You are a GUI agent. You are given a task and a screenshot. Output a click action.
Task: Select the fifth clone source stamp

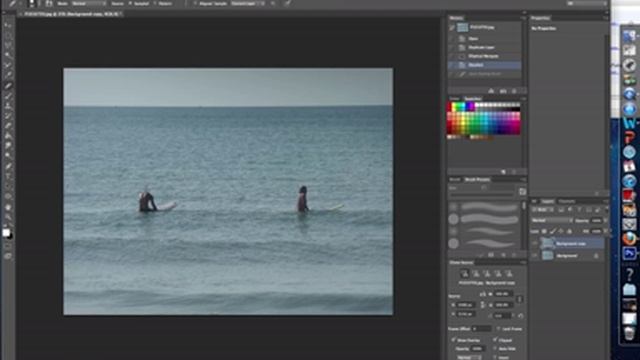tap(509, 273)
